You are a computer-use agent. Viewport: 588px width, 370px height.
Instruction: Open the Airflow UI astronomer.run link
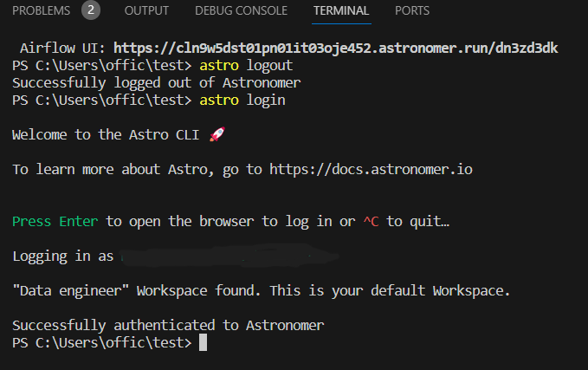click(x=336, y=48)
